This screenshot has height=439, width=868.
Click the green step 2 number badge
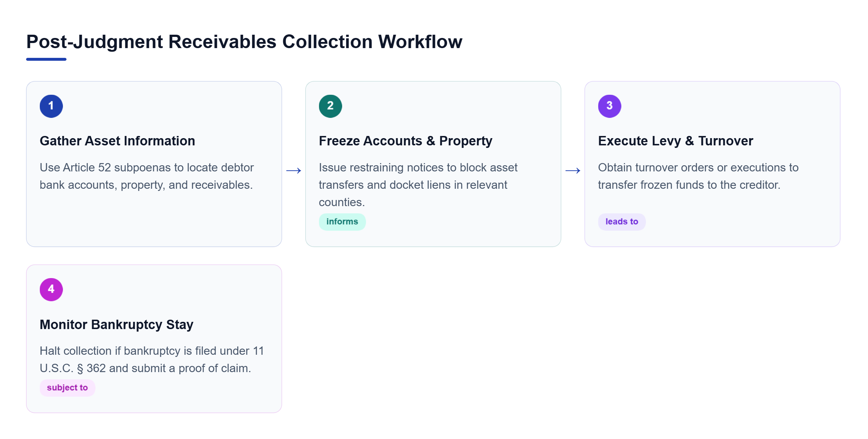(x=330, y=106)
